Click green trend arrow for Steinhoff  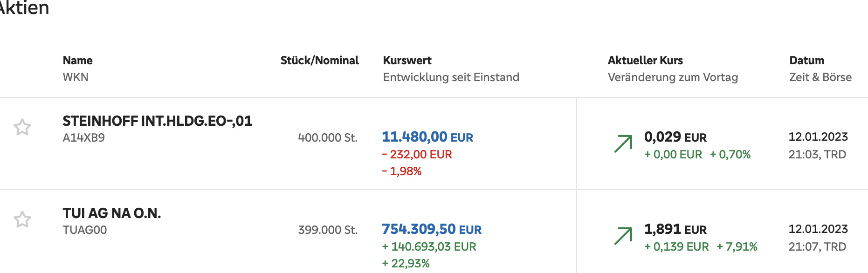(x=623, y=143)
